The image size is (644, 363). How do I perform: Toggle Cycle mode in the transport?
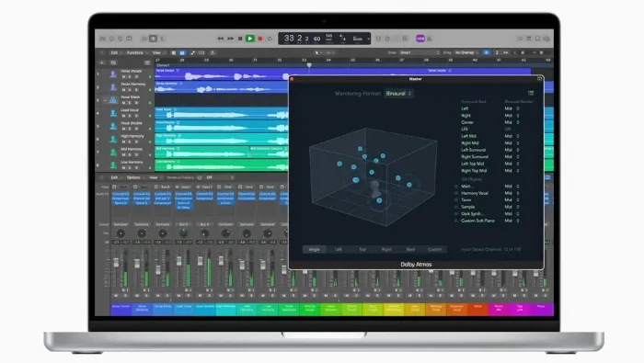point(270,39)
